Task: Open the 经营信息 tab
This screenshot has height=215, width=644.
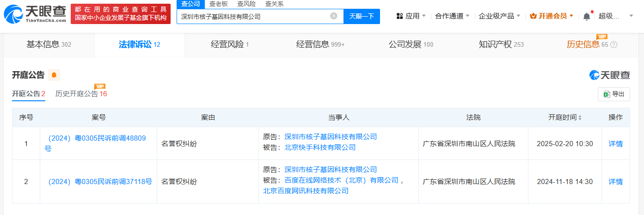Action: (x=320, y=45)
